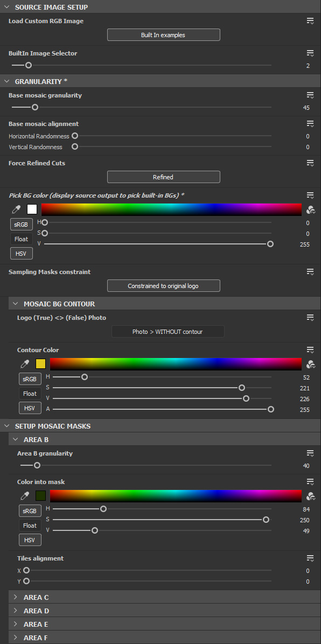Select Float mode under Pick BG color
Screen dimensions: 321x644
click(x=22, y=239)
